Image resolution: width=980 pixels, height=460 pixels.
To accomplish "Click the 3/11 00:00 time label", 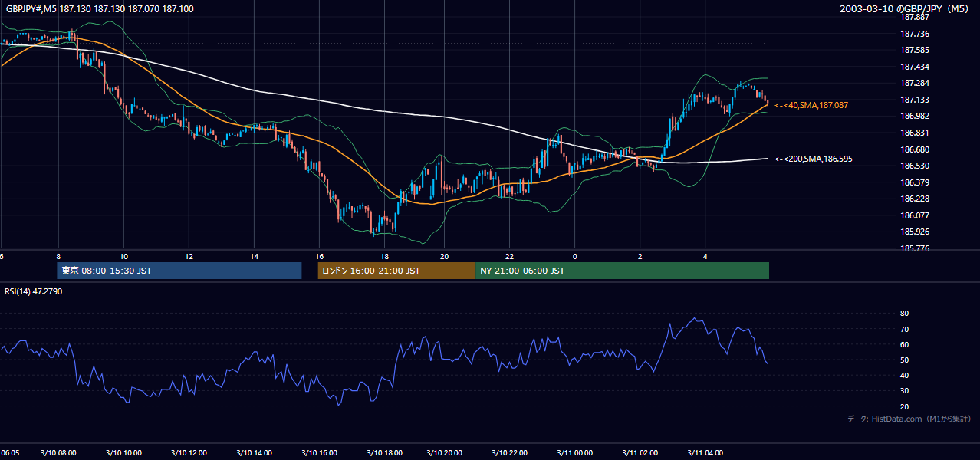I will tap(574, 453).
